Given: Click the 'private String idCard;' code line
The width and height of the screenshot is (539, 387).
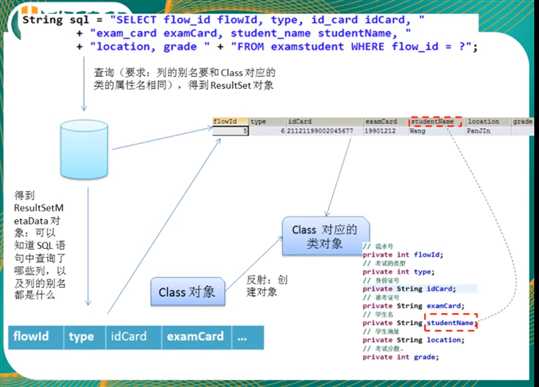Looking at the screenshot, I should tap(409, 289).
